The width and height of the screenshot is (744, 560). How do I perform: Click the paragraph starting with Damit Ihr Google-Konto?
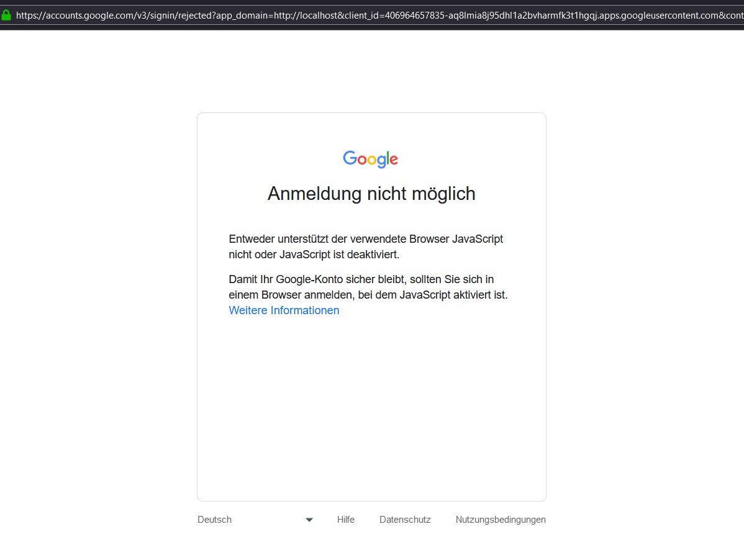[x=368, y=287]
